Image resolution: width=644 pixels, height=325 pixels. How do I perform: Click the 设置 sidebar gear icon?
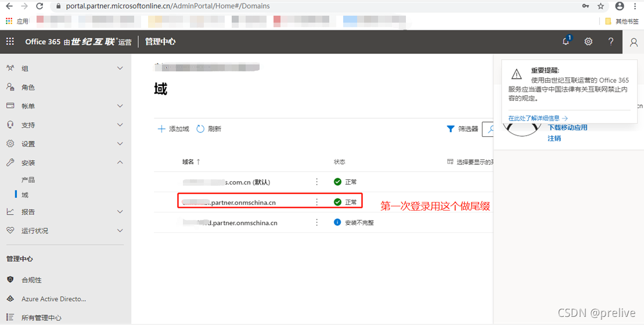point(10,143)
